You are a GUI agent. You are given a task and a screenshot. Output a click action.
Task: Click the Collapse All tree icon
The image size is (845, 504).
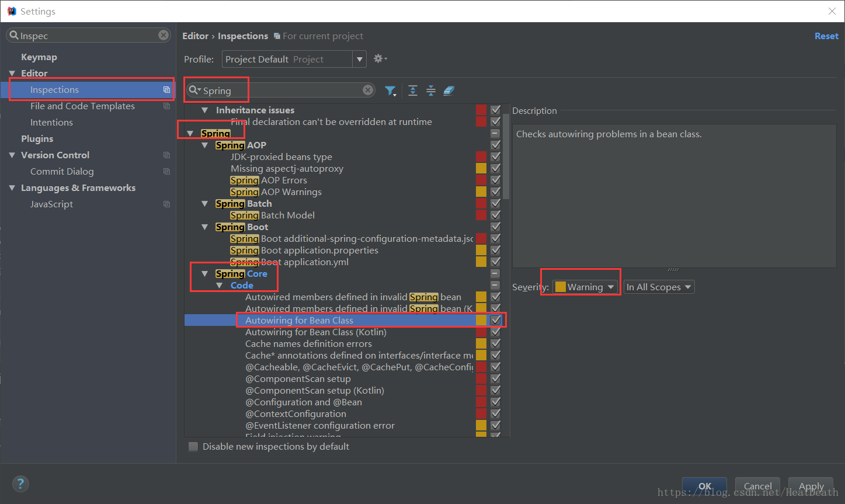(x=431, y=91)
